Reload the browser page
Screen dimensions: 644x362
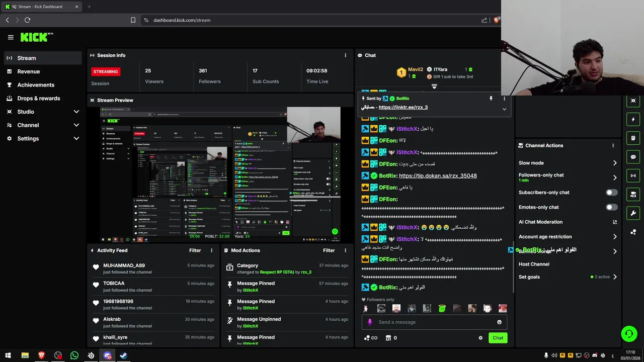tap(27, 20)
